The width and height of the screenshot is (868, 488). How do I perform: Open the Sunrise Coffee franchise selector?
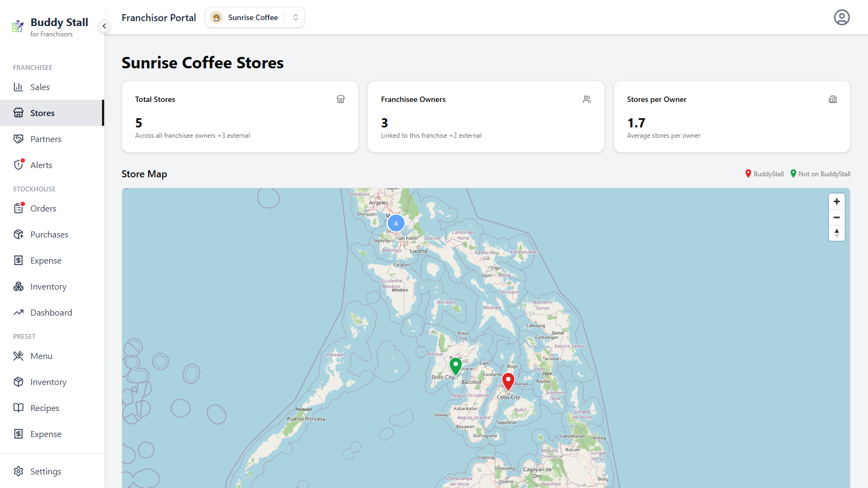click(x=255, y=17)
